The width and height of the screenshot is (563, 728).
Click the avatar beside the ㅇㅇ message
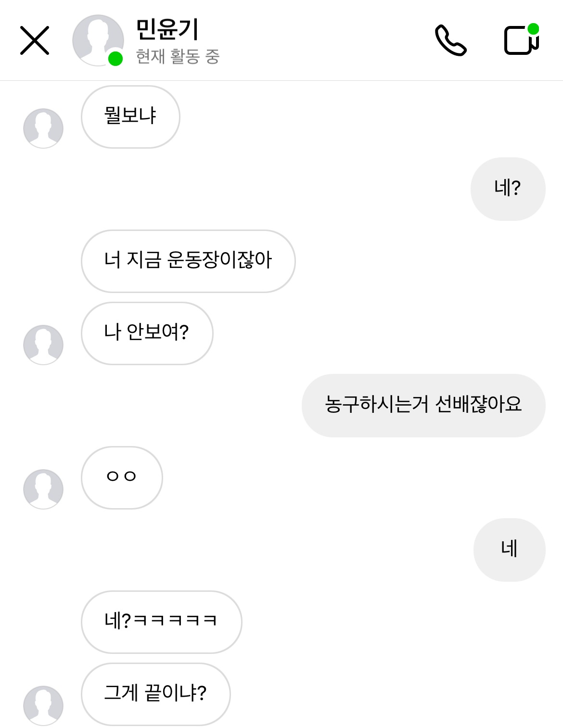tap(43, 489)
